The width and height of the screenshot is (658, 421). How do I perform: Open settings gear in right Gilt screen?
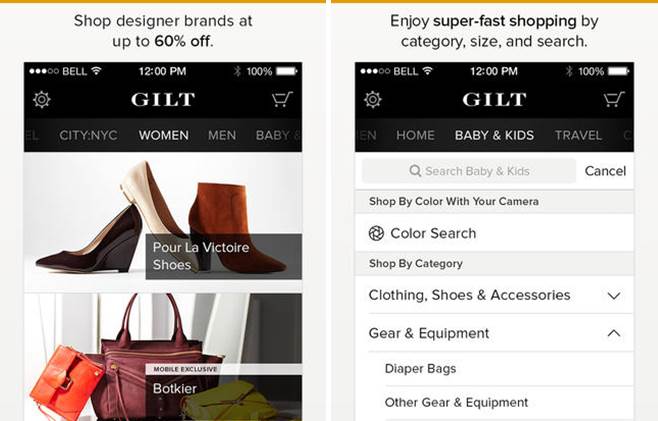(373, 100)
